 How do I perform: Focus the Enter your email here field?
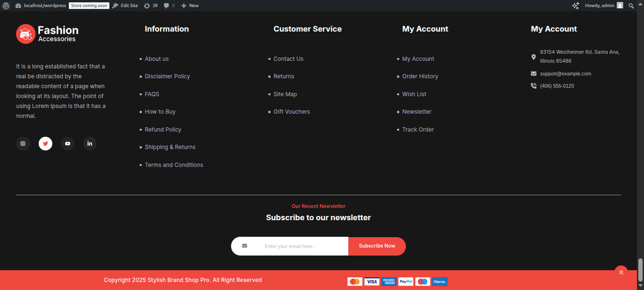point(289,246)
